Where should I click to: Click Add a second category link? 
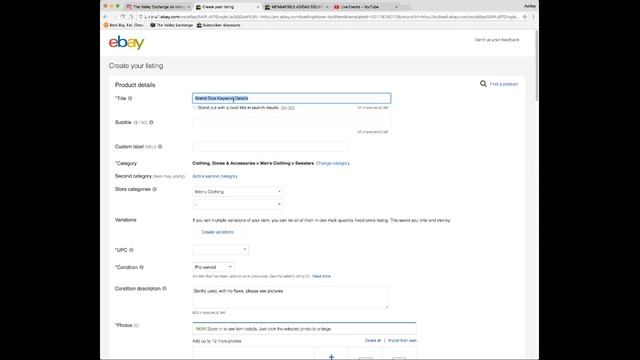click(215, 176)
